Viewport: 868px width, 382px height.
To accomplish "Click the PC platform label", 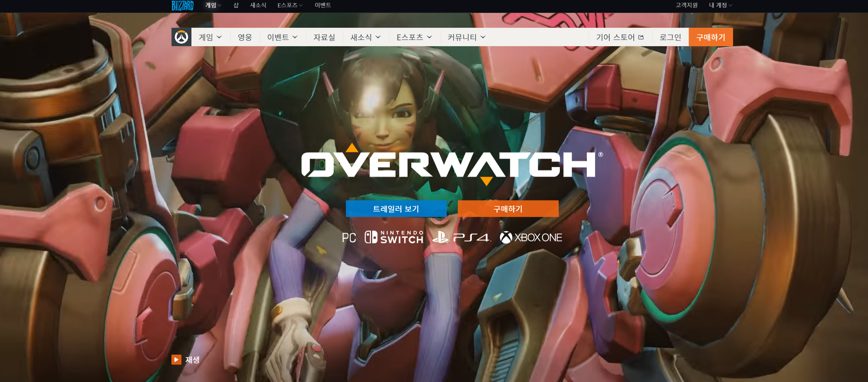I will [x=349, y=238].
